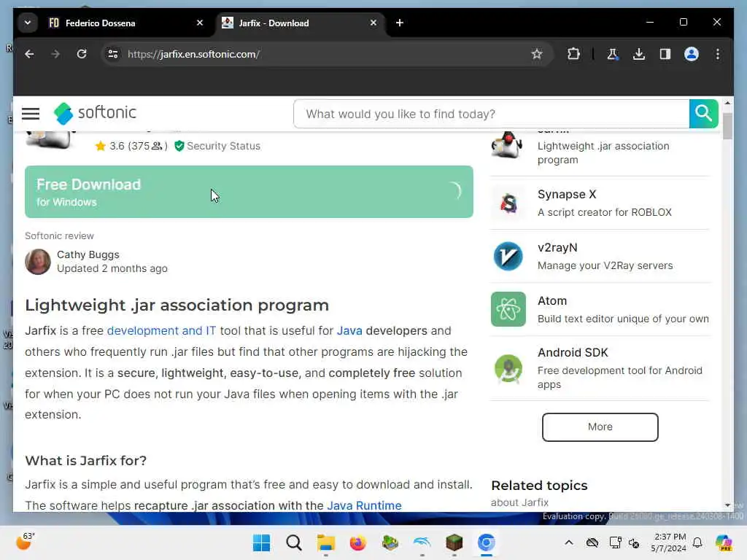Screen dimensions: 747x560
Task: Bookmark this page with the star icon
Action: point(537,54)
